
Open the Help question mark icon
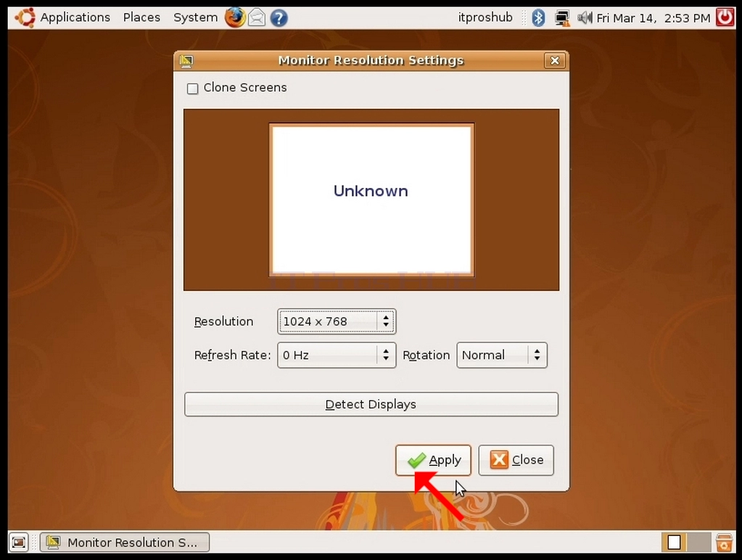[279, 18]
